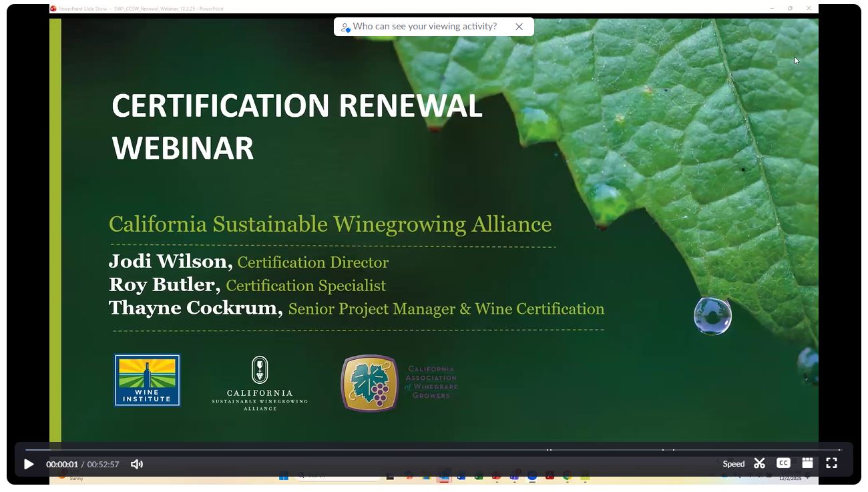The width and height of the screenshot is (868, 492).
Task: Mute the video volume
Action: (x=137, y=464)
